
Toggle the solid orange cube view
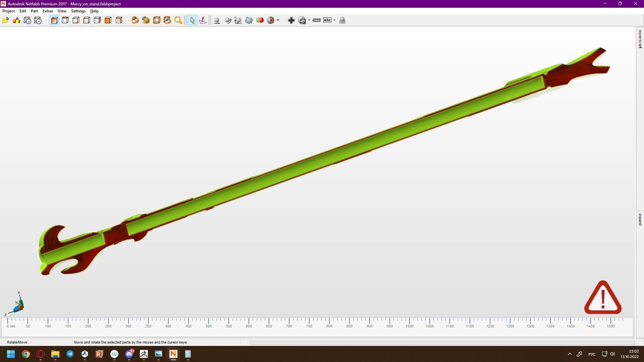[x=108, y=20]
